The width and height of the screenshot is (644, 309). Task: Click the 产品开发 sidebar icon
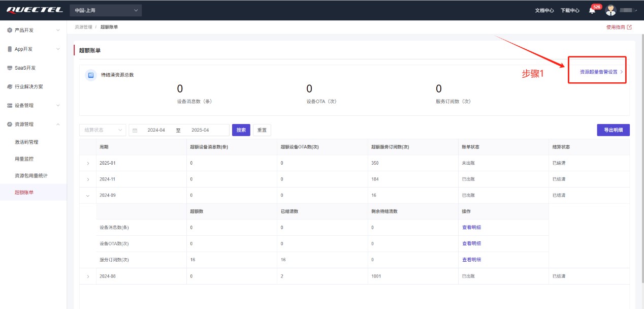coord(10,30)
